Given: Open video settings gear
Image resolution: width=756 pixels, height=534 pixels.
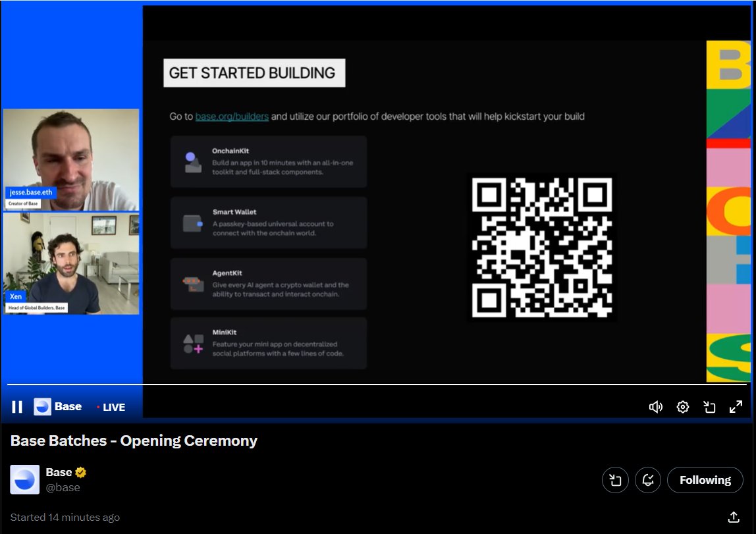Looking at the screenshot, I should click(x=683, y=407).
